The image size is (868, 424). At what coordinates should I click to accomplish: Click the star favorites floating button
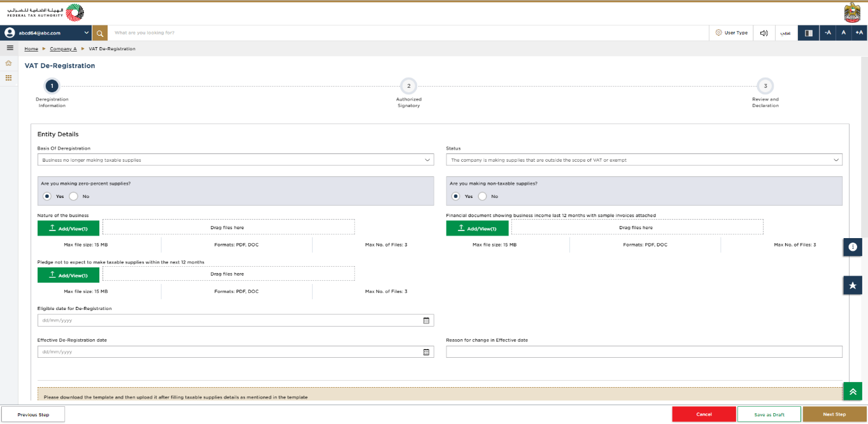pyautogui.click(x=853, y=285)
